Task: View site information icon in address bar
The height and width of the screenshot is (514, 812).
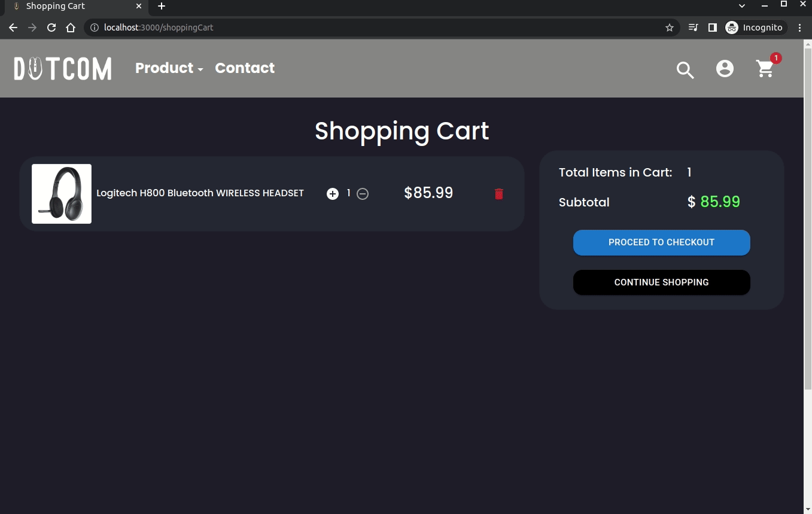Action: [x=94, y=28]
